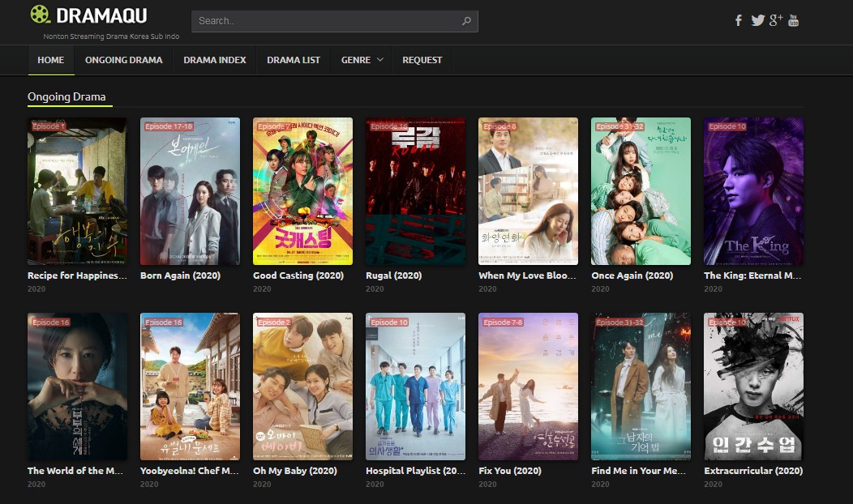
Task: Click the 'Once Again (2020)' title link
Action: (x=632, y=275)
